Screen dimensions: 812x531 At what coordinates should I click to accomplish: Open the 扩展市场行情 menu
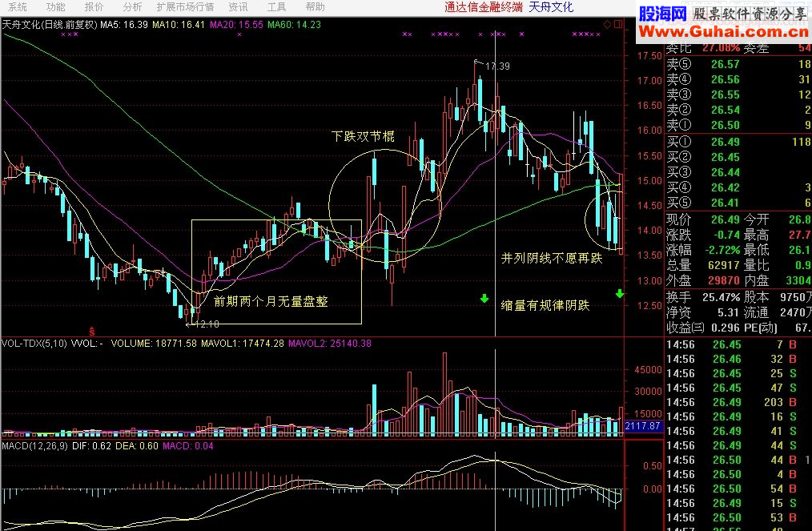coord(185,6)
